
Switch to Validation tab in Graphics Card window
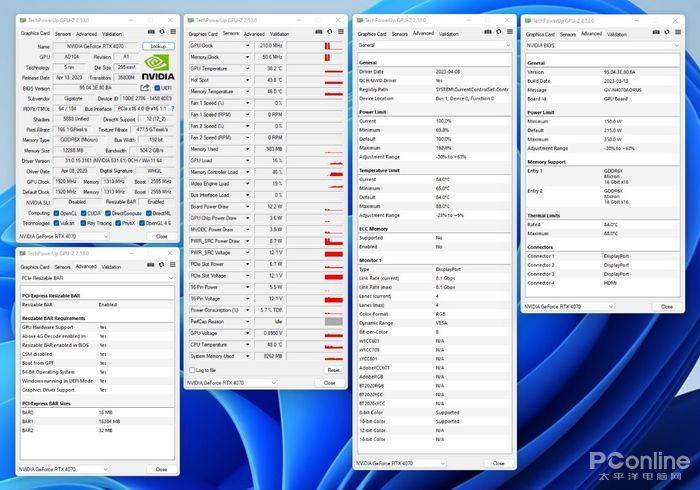tap(112, 34)
